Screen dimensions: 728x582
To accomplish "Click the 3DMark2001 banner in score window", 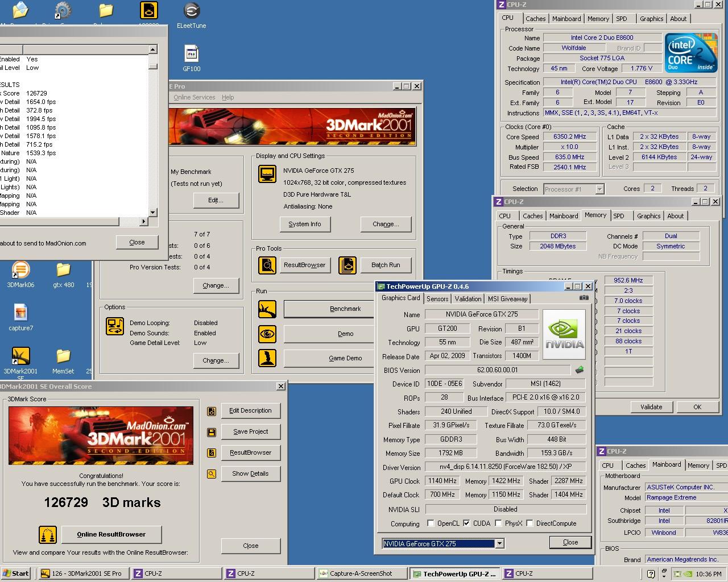I will (101, 435).
